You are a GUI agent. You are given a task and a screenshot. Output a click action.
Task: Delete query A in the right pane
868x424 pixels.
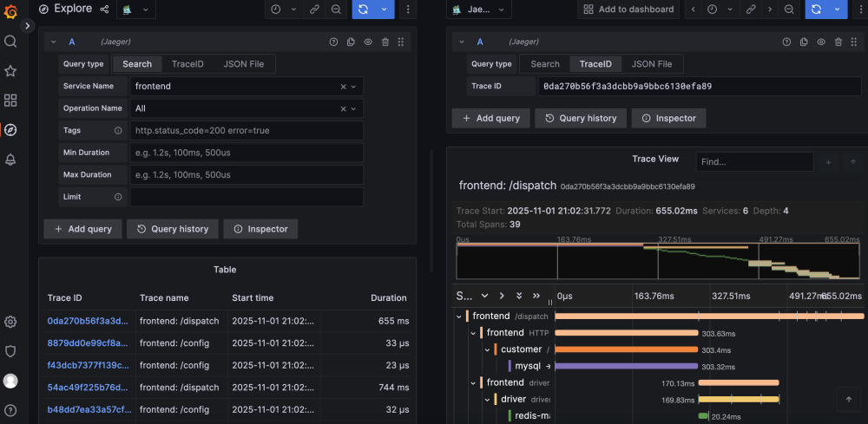click(838, 42)
